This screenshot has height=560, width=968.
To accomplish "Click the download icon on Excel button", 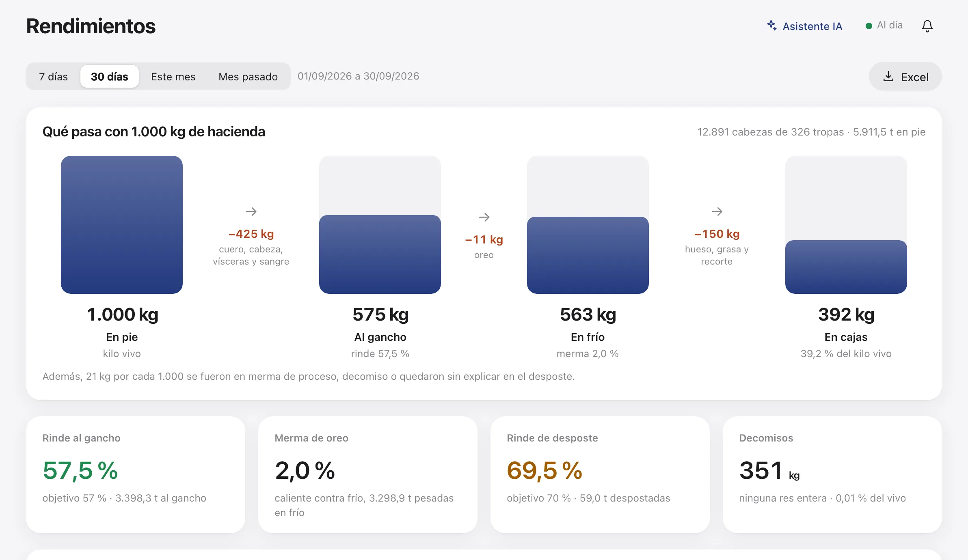I will (888, 76).
